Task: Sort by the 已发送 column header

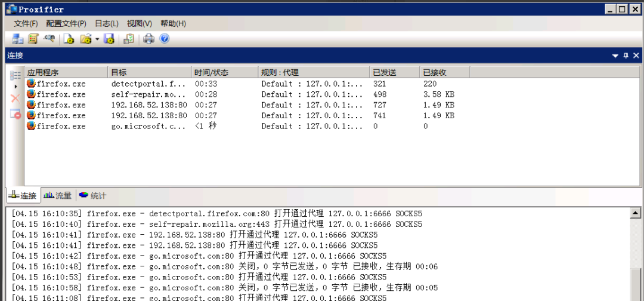Action: tap(392, 72)
